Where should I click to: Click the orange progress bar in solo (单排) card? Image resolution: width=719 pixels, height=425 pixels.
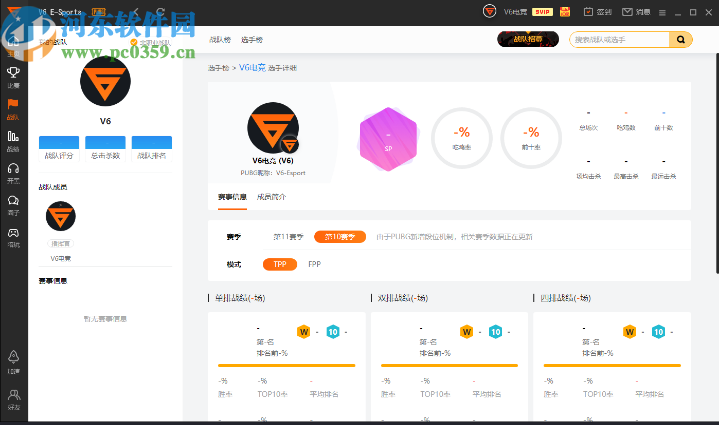287,365
